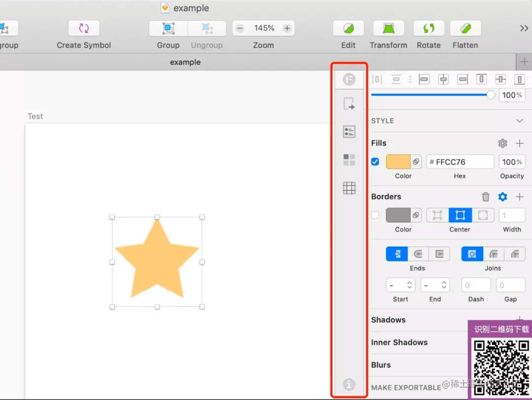Flatten the selected star shape
Image resolution: width=532 pixels, height=400 pixels.
(465, 28)
